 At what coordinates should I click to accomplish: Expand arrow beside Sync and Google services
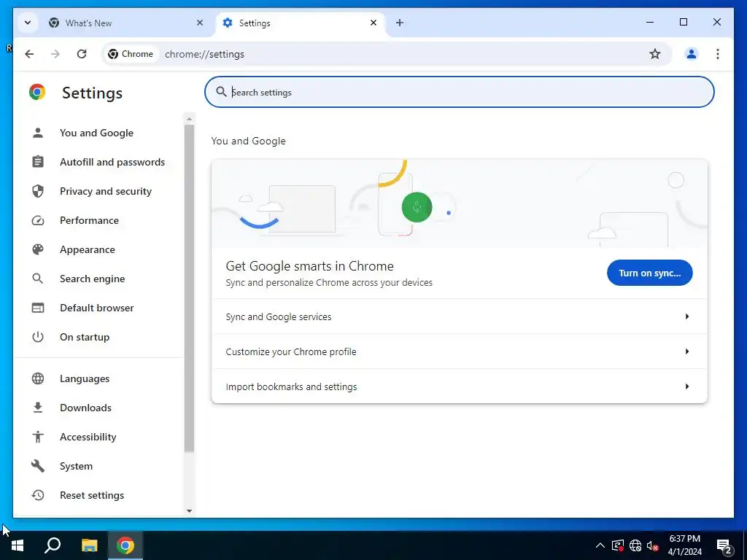[687, 316]
